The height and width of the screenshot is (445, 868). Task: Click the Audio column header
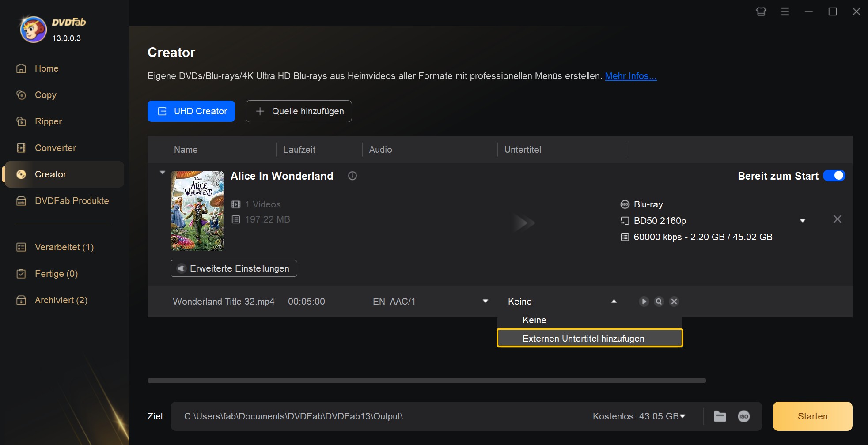(x=380, y=150)
